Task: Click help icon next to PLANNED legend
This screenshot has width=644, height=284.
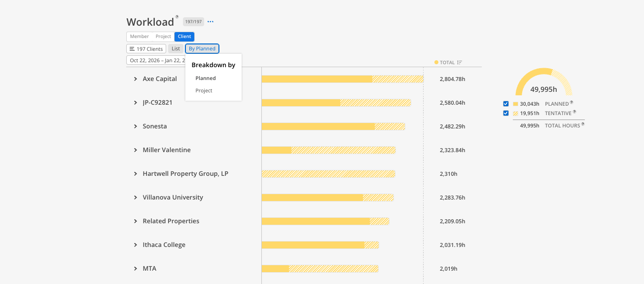Action: (572, 102)
